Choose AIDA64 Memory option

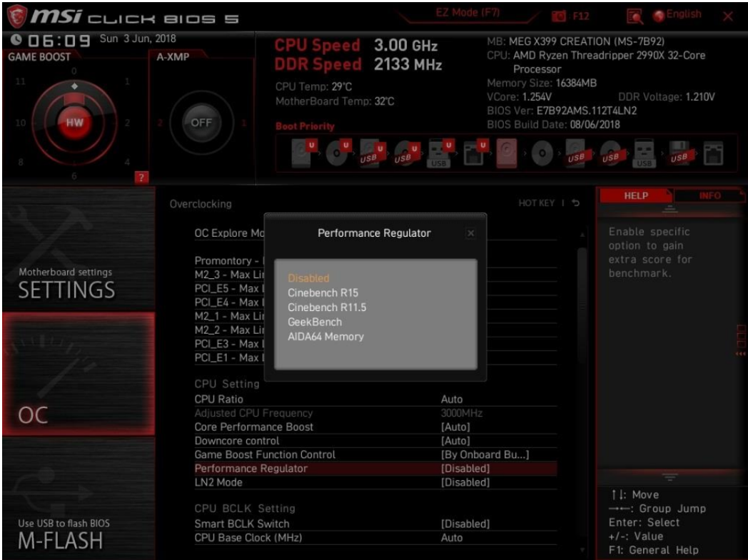click(x=325, y=337)
